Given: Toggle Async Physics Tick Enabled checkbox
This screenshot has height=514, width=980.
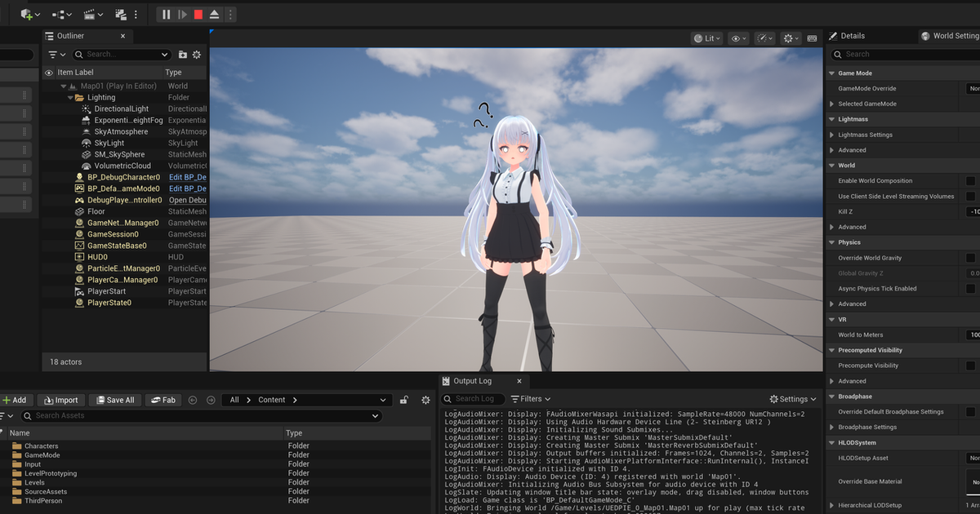Looking at the screenshot, I should 971,289.
